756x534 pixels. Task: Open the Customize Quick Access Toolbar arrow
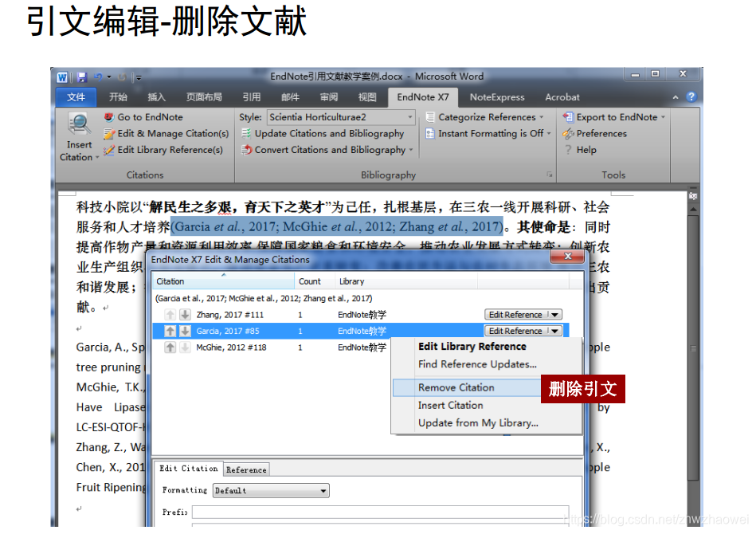(x=139, y=77)
